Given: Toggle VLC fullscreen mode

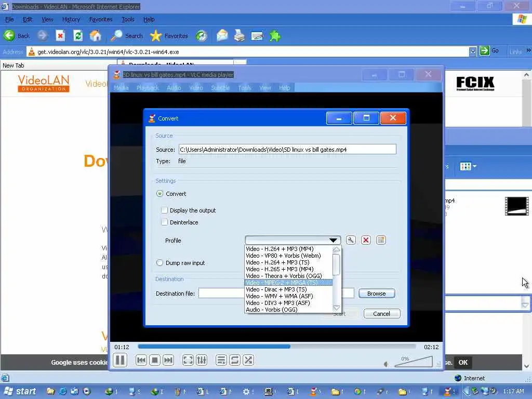Looking at the screenshot, I should 188,360.
